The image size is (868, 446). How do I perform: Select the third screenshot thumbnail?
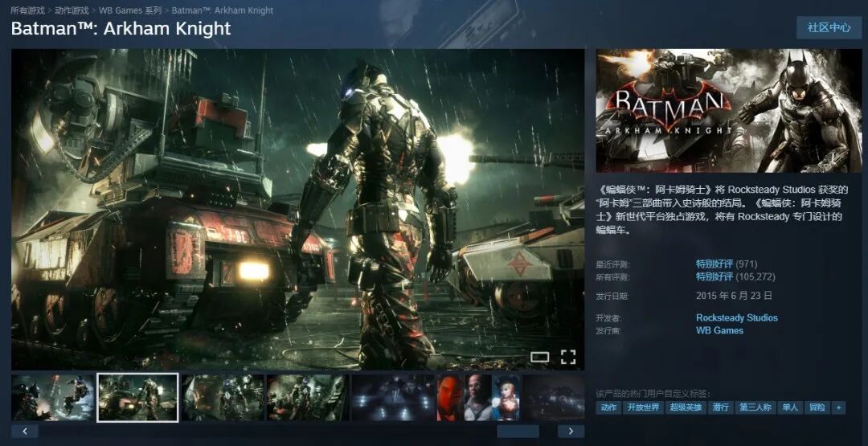pyautogui.click(x=223, y=397)
